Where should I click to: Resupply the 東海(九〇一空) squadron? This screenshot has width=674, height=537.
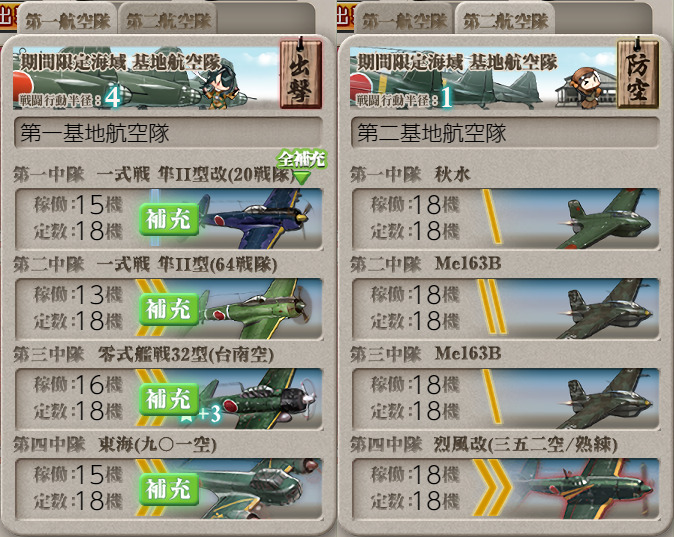[x=169, y=489]
